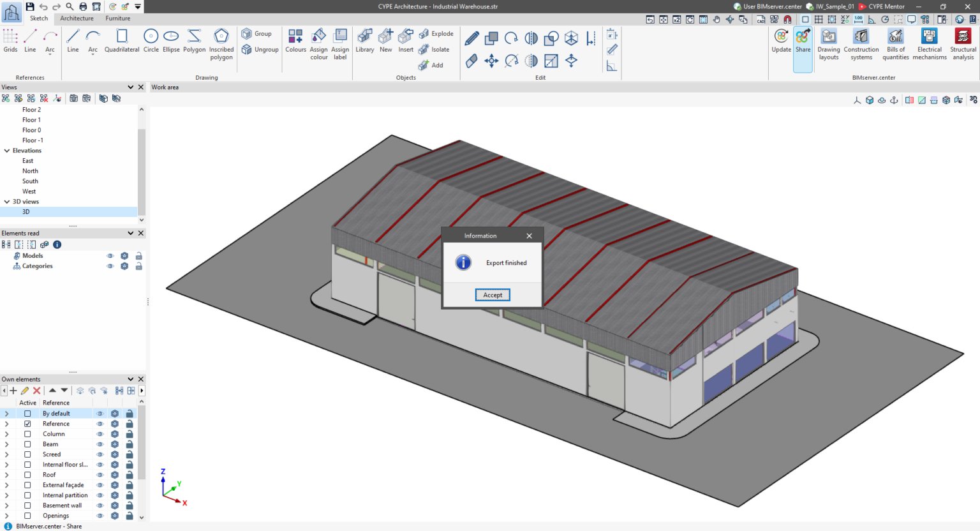Click the Isolate object tool
980x531 pixels.
434,49
